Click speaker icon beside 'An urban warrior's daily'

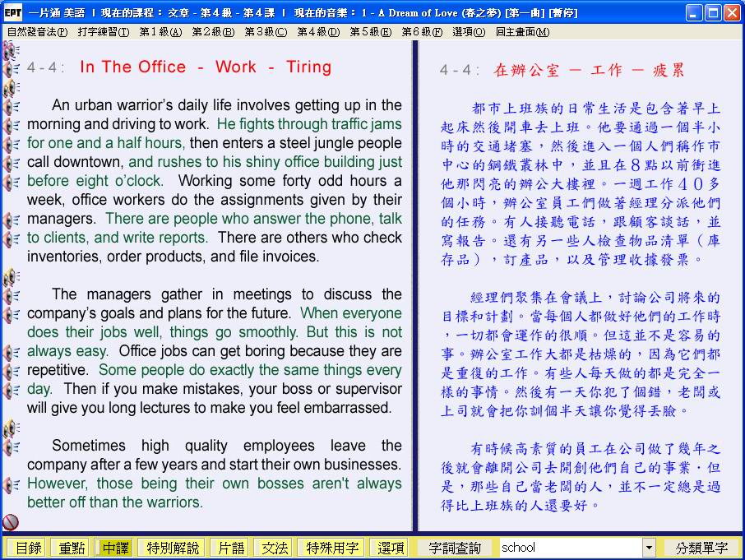(11, 106)
